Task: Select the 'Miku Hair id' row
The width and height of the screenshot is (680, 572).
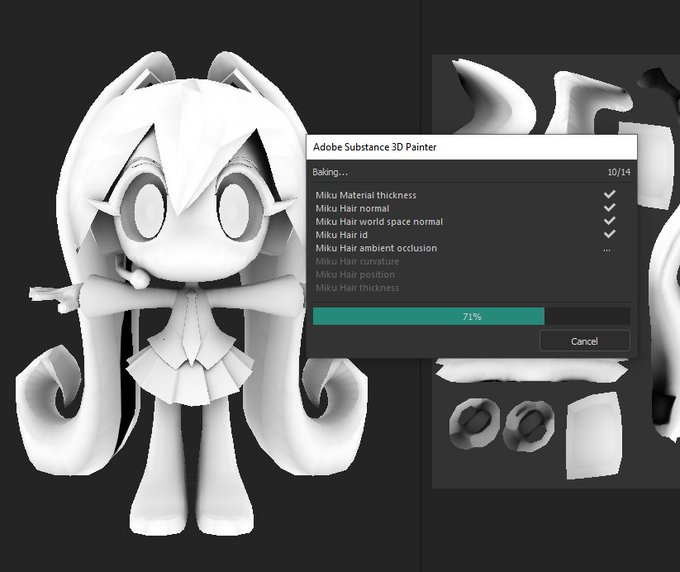Action: pos(471,235)
